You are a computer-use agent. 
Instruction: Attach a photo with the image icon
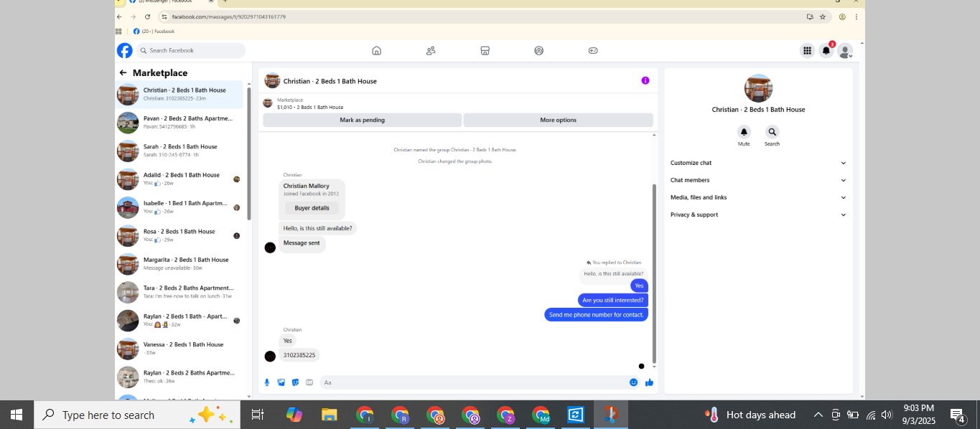point(281,382)
